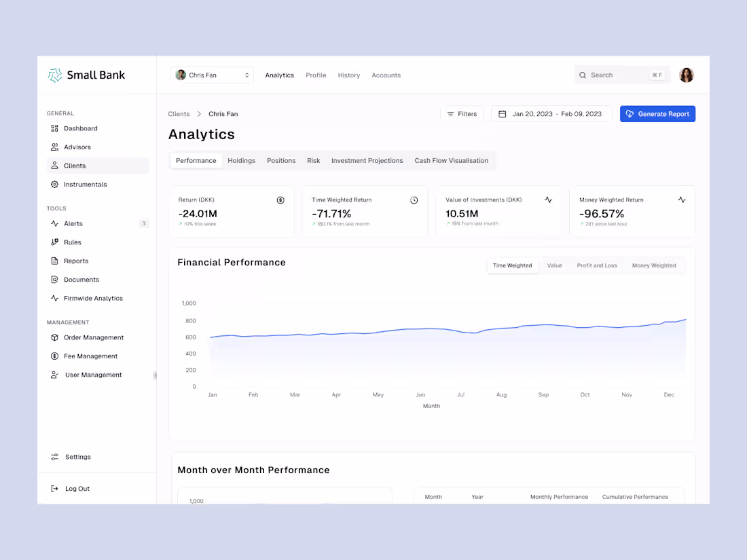The width and height of the screenshot is (747, 560).
Task: Open the Jan 20 - Feb 09 date range picker
Action: [x=551, y=113]
